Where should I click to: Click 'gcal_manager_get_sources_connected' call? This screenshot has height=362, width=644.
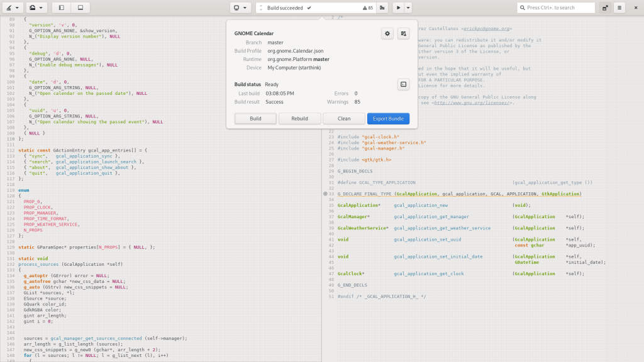[96, 339]
